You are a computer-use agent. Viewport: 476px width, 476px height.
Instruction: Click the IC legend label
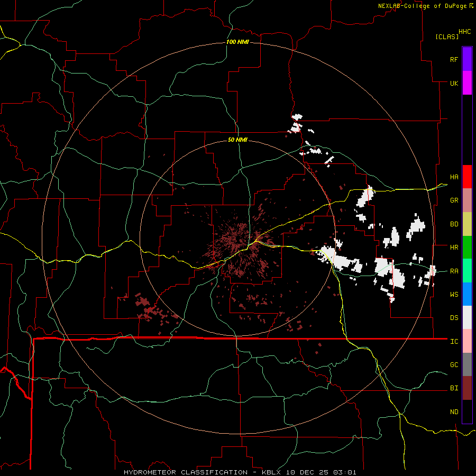[454, 342]
